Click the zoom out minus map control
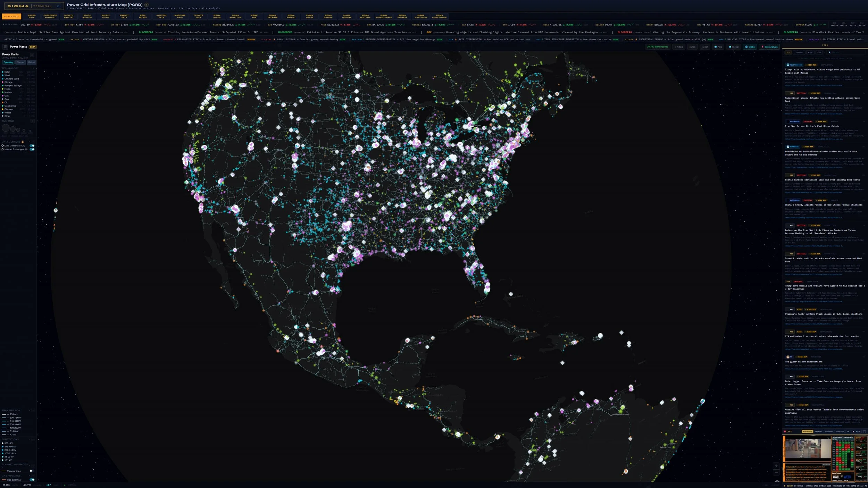 tap(776, 472)
